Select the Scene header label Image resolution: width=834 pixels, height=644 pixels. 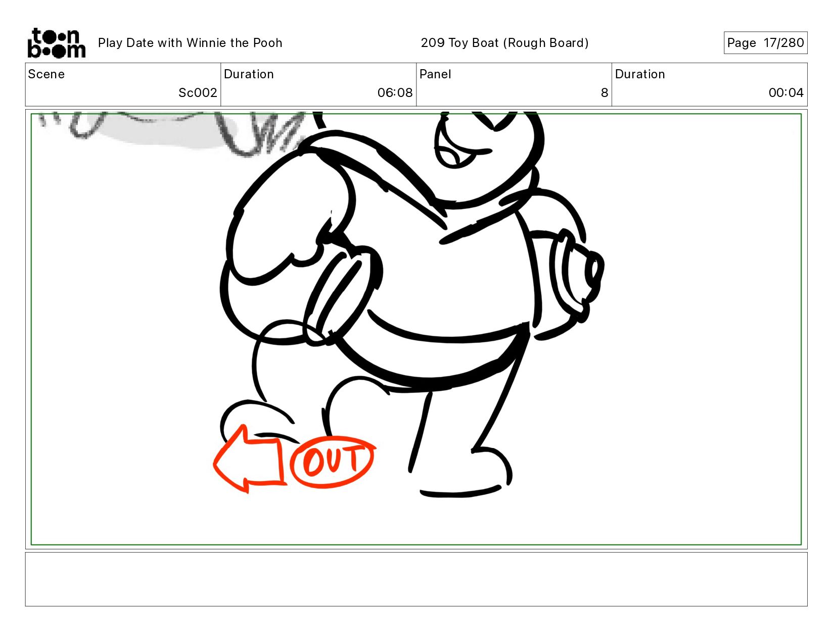pyautogui.click(x=47, y=74)
